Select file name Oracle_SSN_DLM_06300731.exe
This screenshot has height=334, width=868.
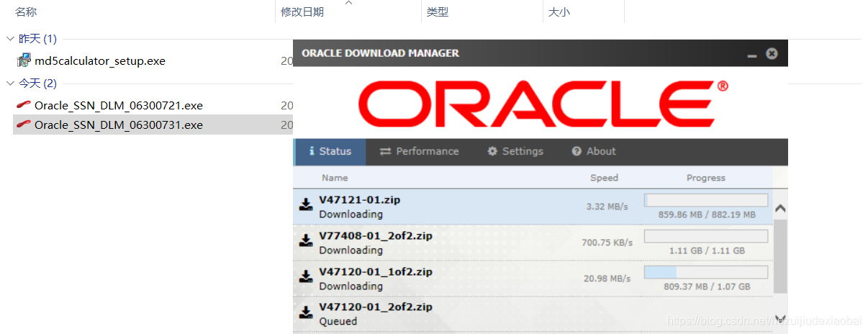(119, 125)
